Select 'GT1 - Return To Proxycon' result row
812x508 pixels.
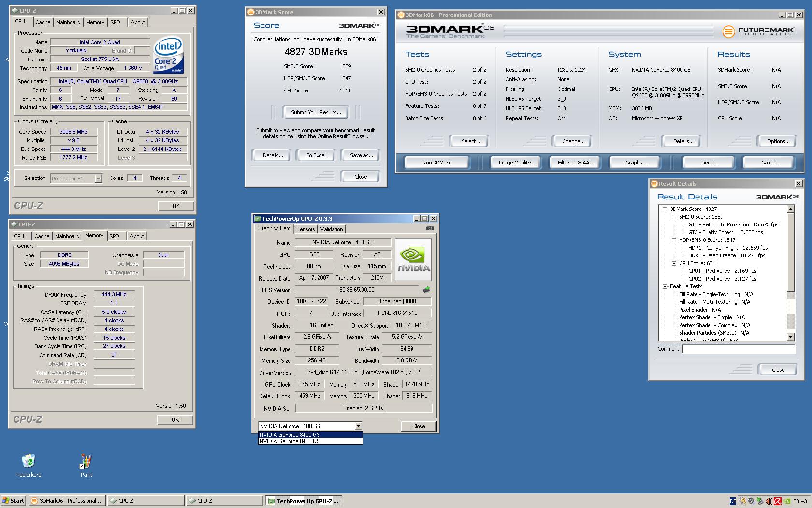click(733, 224)
